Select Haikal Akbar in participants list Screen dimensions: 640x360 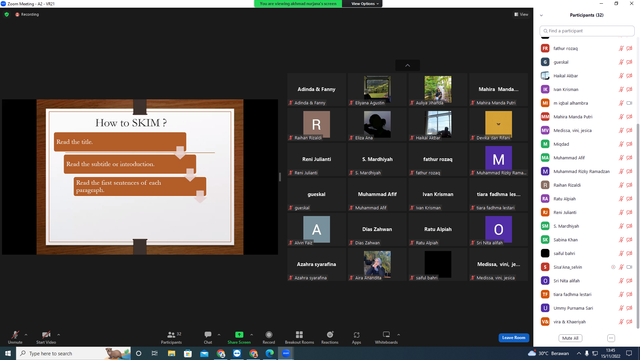586,76
